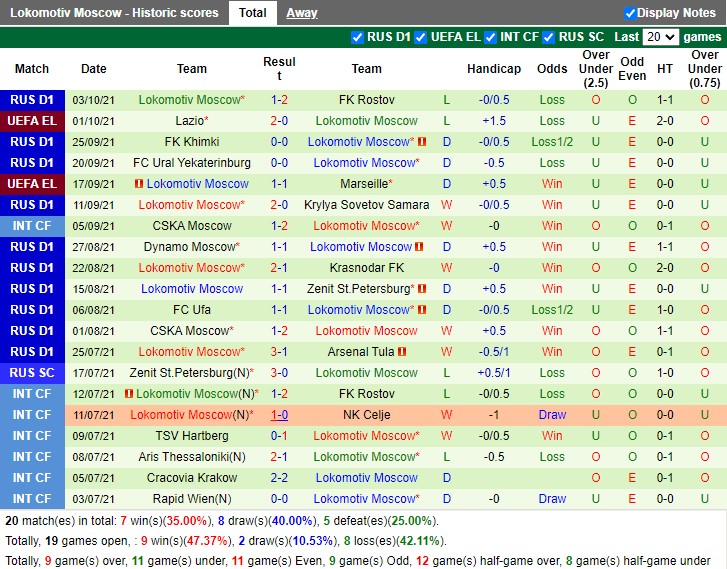
Task: Click handicap +1.5 in Lazio row
Action: point(494,121)
